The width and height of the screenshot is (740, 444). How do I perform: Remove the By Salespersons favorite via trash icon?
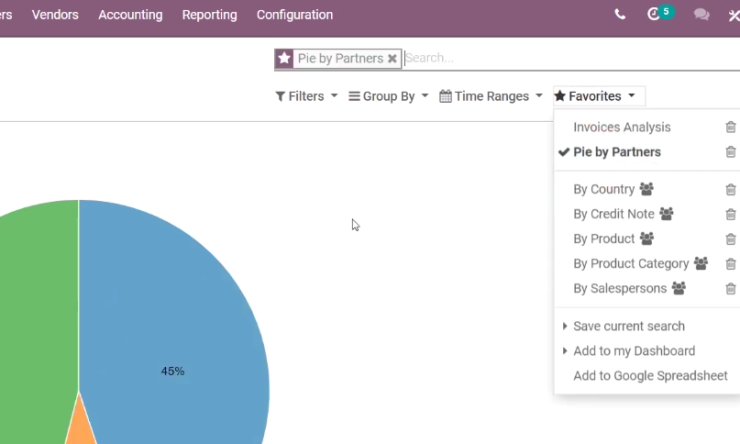pyautogui.click(x=731, y=288)
